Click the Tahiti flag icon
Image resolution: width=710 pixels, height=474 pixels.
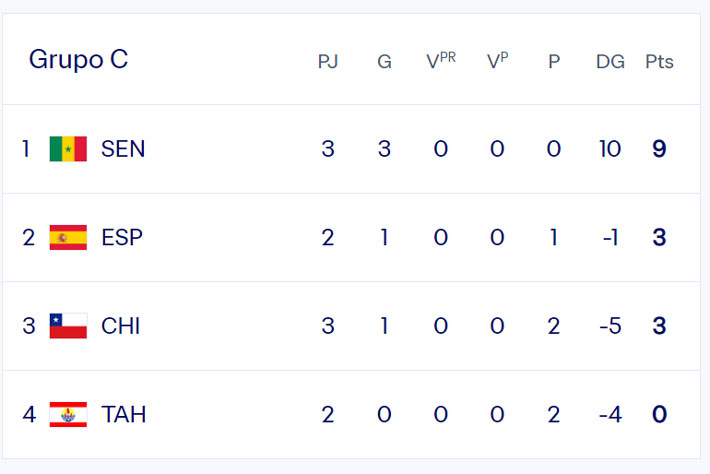tap(68, 414)
